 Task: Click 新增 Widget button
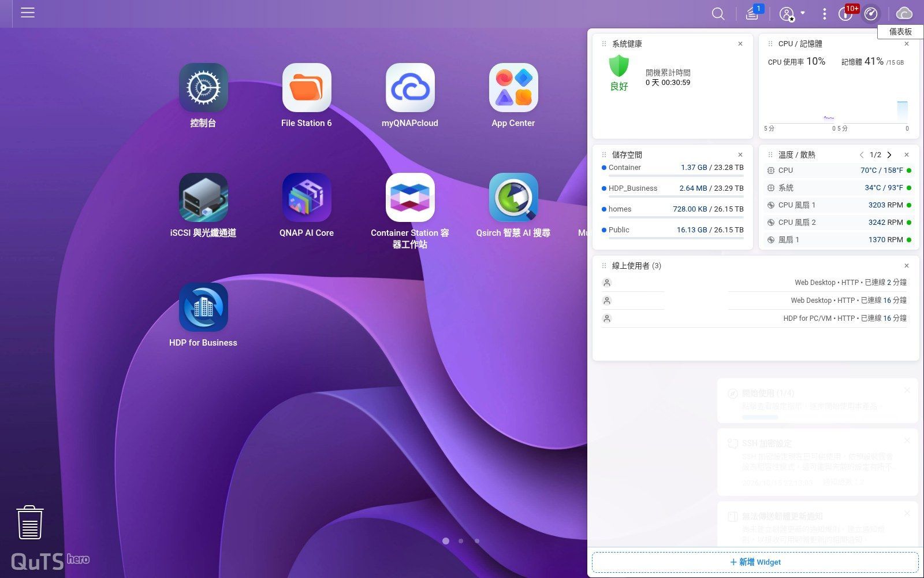tap(755, 562)
